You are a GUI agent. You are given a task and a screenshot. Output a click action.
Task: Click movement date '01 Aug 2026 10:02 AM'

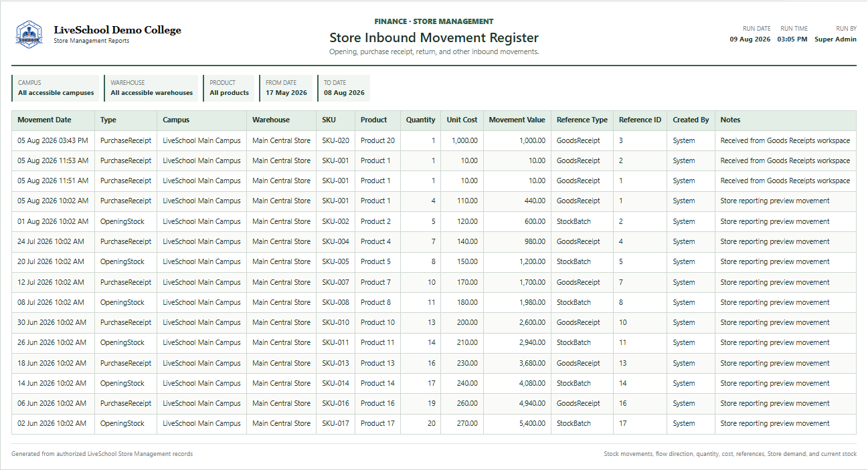[53, 222]
